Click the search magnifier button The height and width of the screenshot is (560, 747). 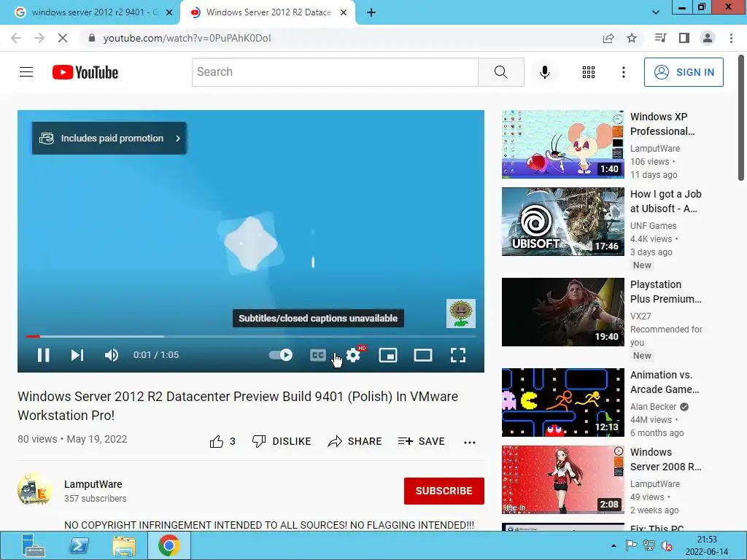pyautogui.click(x=500, y=72)
